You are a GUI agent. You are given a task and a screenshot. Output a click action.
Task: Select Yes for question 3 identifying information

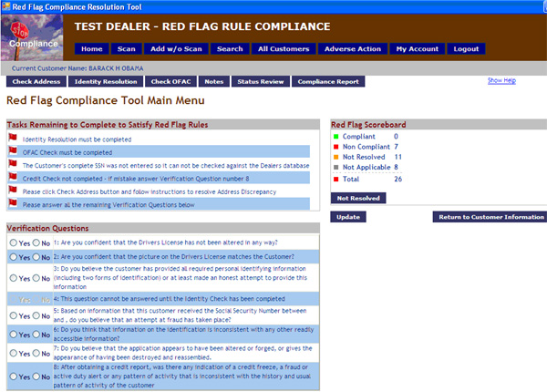[14, 278]
